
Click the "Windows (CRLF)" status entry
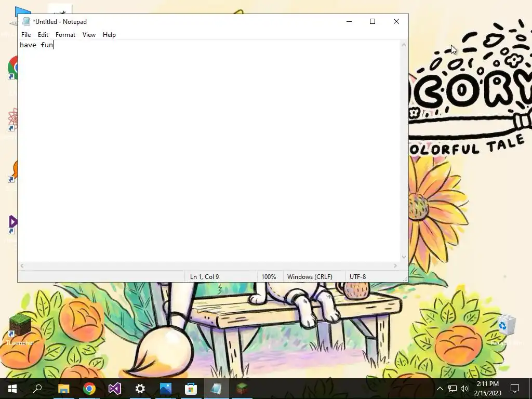pos(310,277)
